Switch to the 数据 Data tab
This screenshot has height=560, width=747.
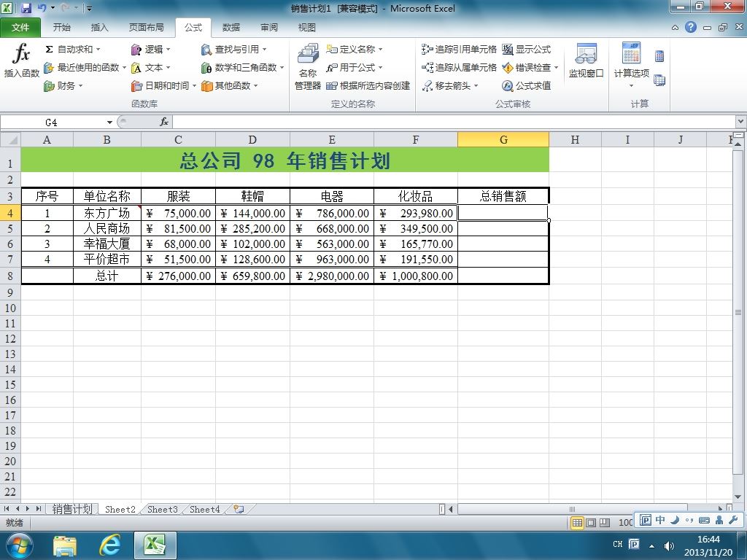tap(231, 27)
